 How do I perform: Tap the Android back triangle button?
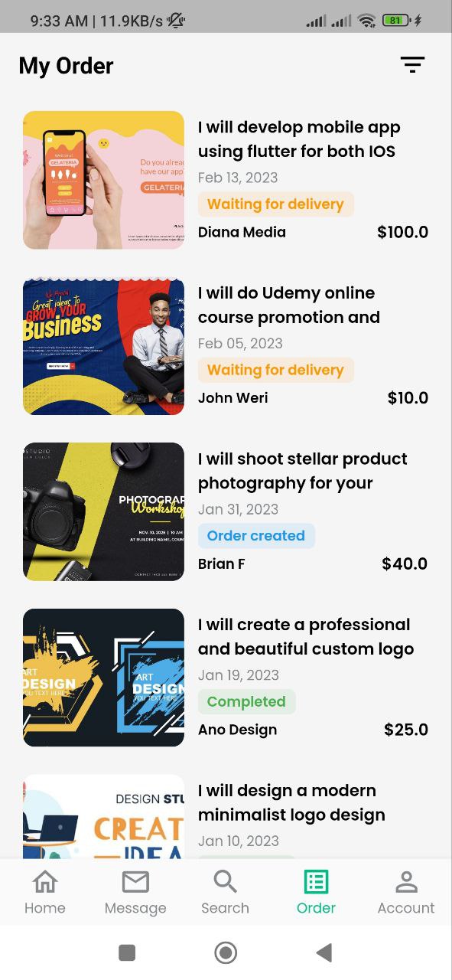pyautogui.click(x=324, y=952)
